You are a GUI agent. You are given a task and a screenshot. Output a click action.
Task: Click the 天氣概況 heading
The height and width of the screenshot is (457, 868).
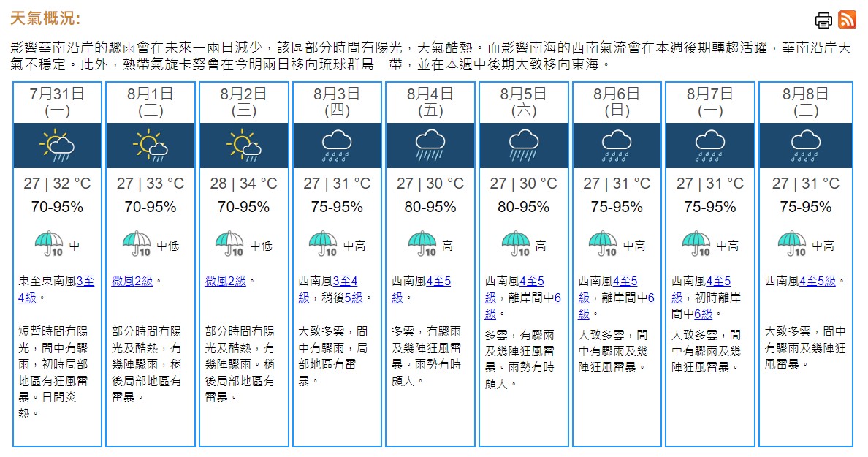[45, 18]
